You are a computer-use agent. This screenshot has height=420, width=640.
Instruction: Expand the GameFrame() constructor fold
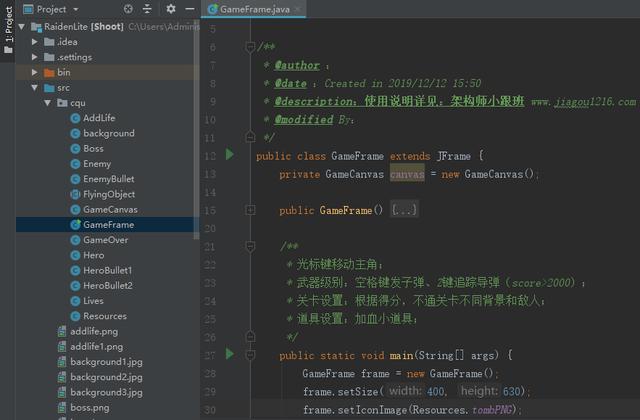click(x=250, y=210)
